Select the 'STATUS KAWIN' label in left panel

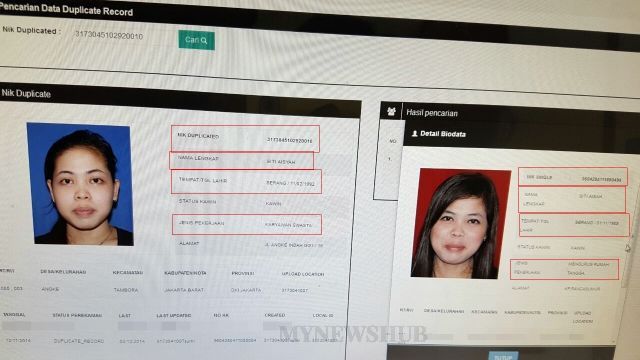[x=197, y=202]
